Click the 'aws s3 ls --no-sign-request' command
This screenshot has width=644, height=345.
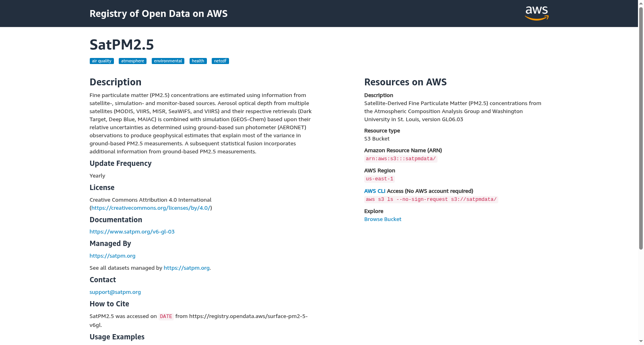click(x=431, y=200)
